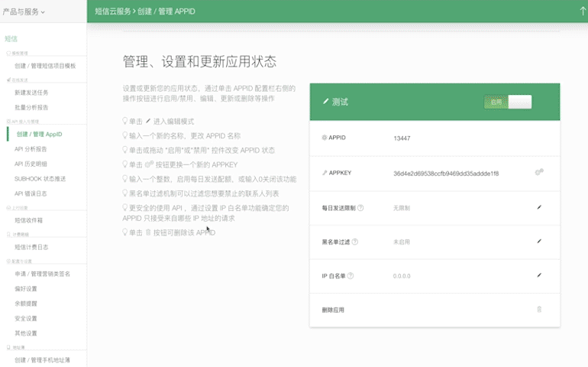This screenshot has height=367, width=588.
Task: Select 创建 / 管理 AppID in sidebar
Action: click(x=39, y=134)
